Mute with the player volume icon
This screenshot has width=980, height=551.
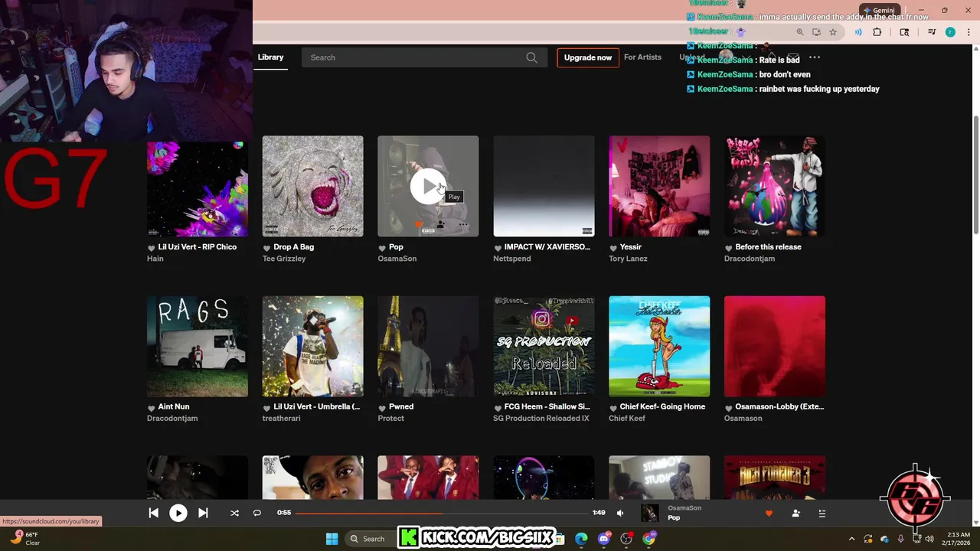point(620,514)
